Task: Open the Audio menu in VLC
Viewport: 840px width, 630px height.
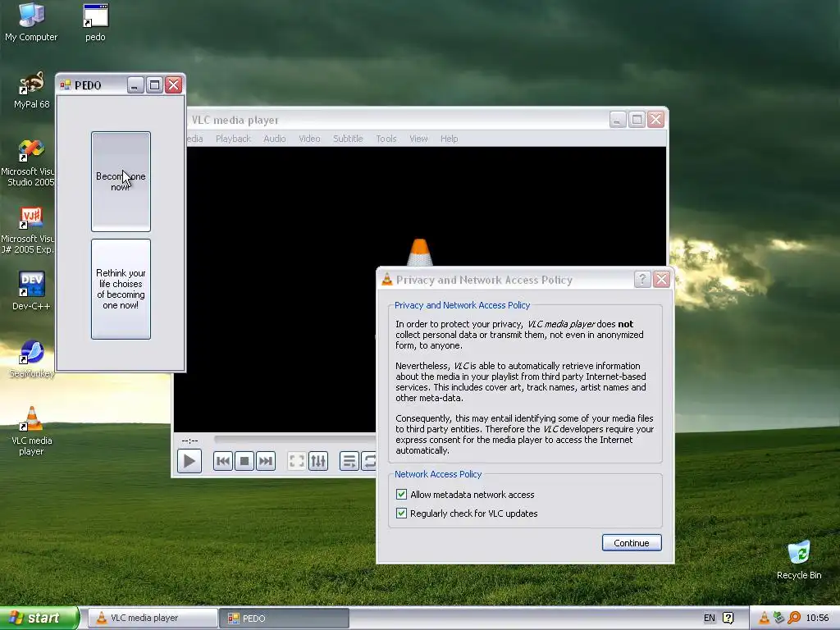Action: 274,139
